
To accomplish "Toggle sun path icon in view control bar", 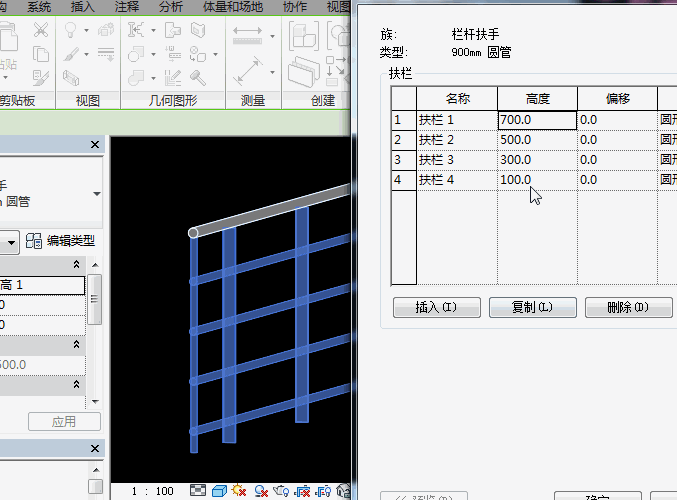I will (x=239, y=491).
